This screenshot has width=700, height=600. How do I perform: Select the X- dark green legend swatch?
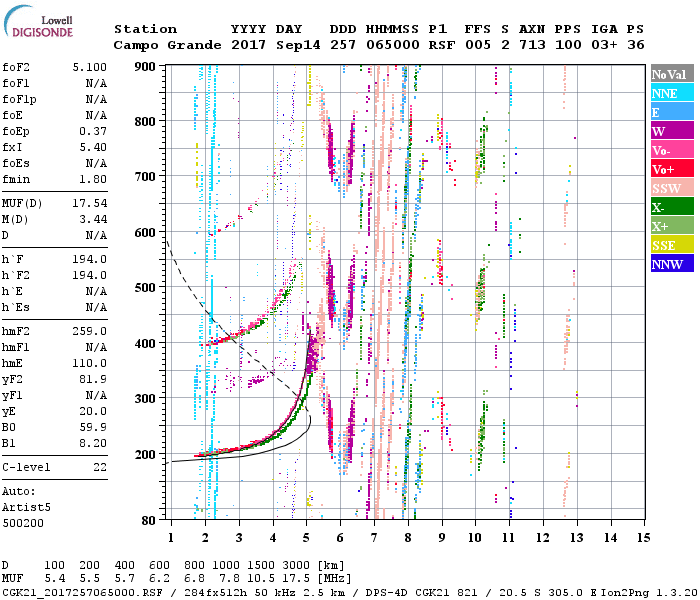(x=672, y=207)
